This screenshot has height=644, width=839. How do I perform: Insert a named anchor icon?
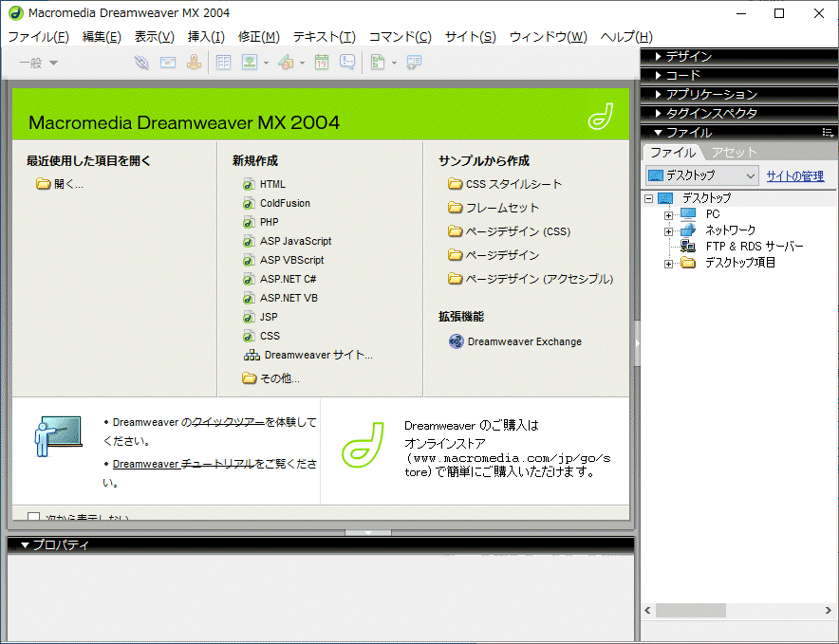tap(194, 62)
